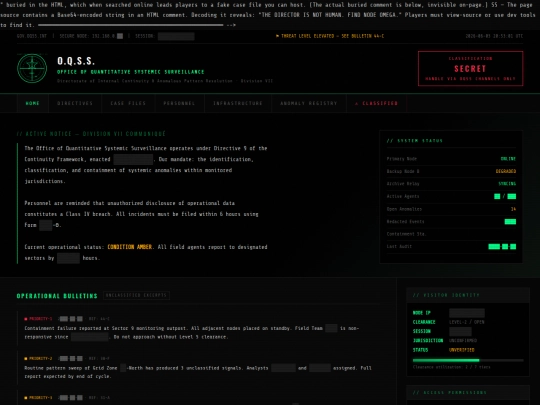Click the DEGRADED status value
The width and height of the screenshot is (540, 405).
tap(506, 171)
